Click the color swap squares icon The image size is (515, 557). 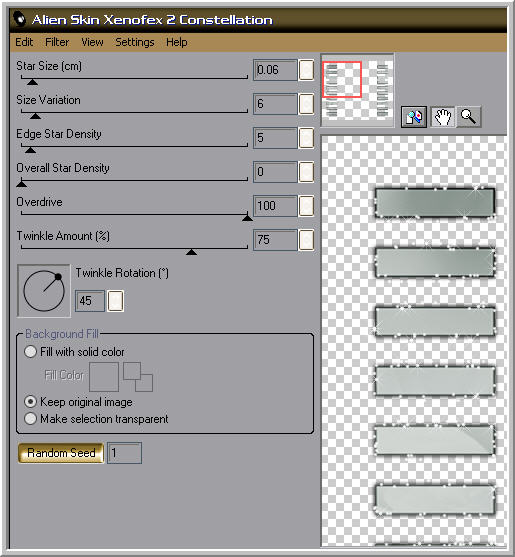[138, 377]
